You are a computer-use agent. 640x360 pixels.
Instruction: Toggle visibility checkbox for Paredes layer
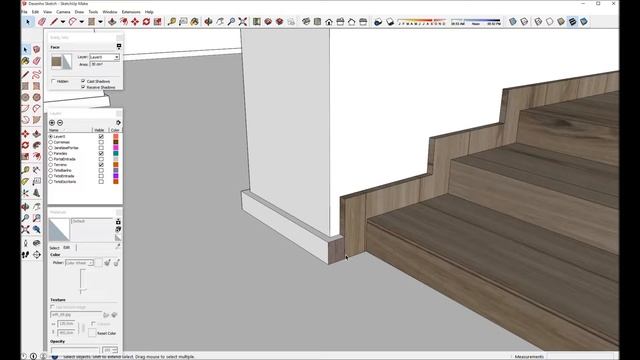point(101,153)
